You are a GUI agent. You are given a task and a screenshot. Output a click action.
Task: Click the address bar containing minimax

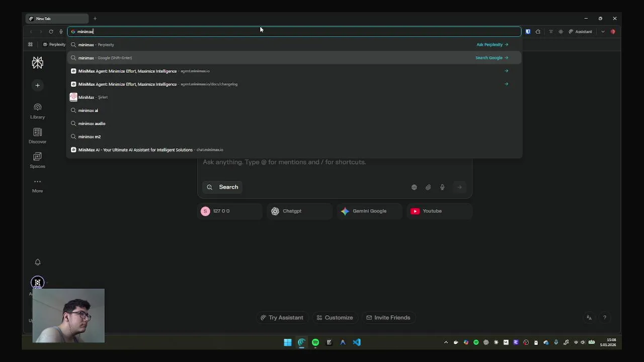(294, 32)
